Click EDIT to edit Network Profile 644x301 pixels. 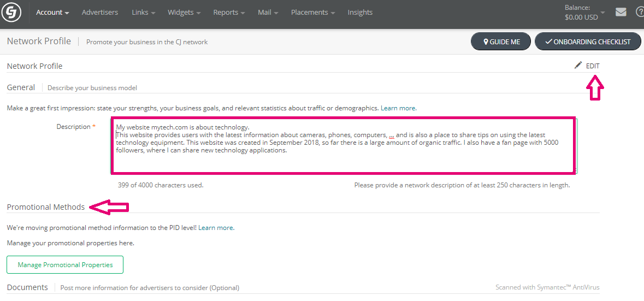tap(592, 66)
